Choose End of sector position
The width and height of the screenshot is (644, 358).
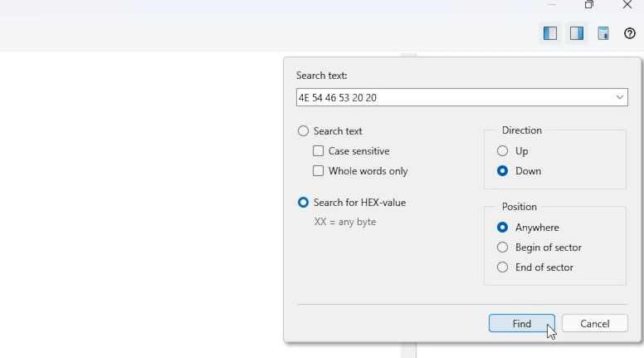[x=502, y=267]
